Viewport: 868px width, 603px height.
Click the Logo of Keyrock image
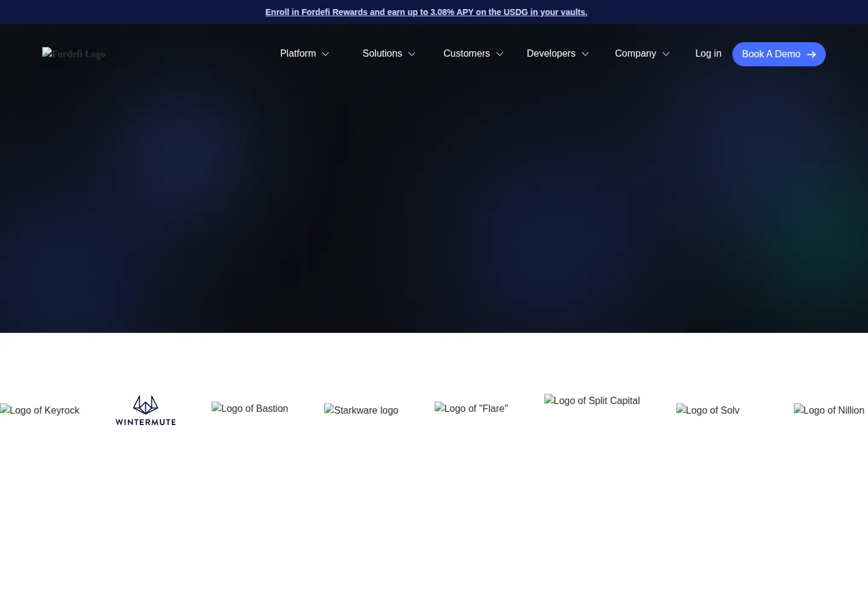[x=40, y=410]
